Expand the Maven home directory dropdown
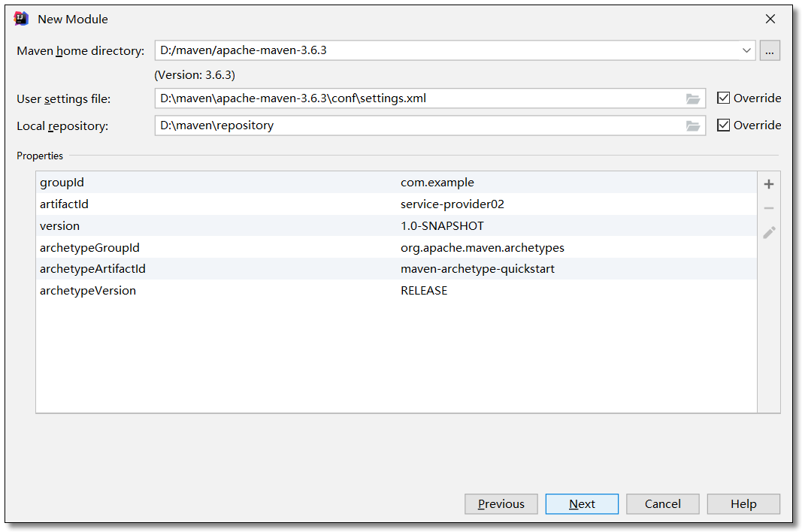802x532 pixels. tap(746, 51)
